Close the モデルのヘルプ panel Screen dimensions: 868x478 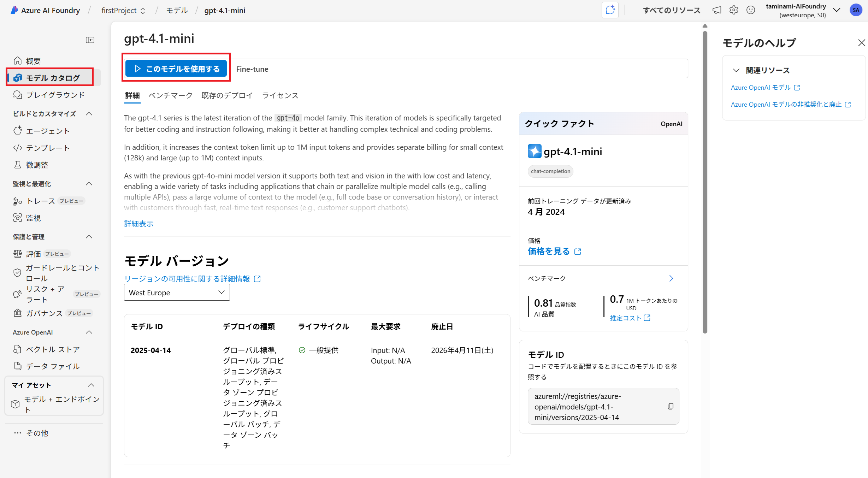[861, 43]
